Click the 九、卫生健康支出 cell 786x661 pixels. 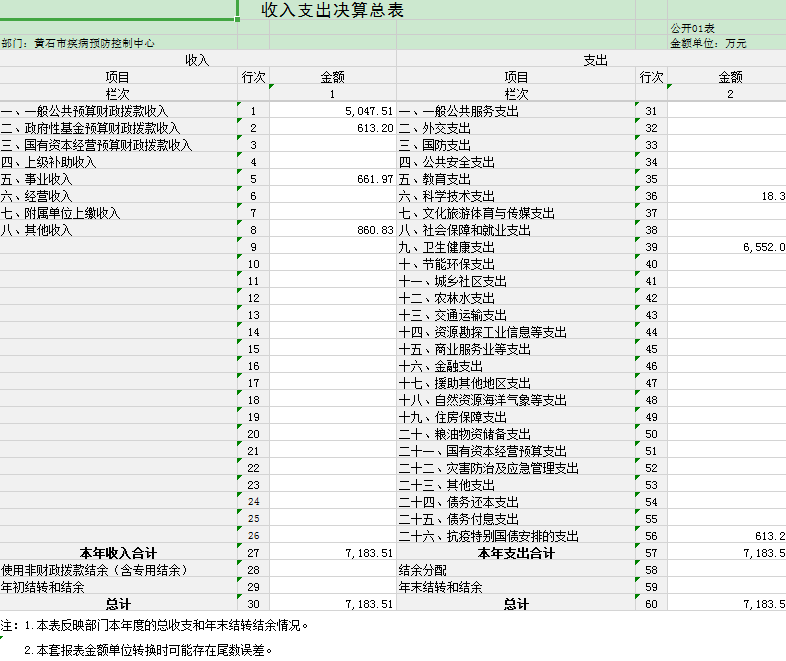coord(447,247)
